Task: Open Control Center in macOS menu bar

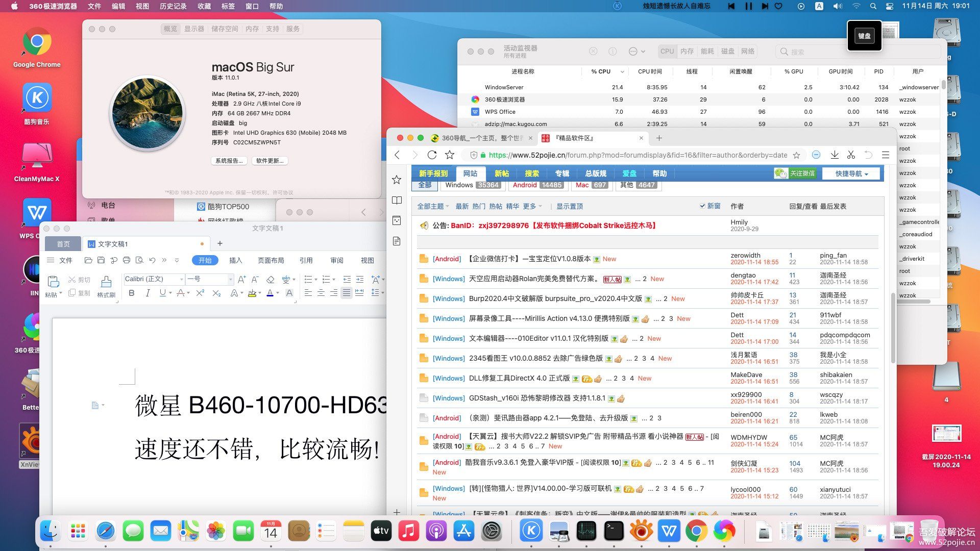Action: click(890, 6)
